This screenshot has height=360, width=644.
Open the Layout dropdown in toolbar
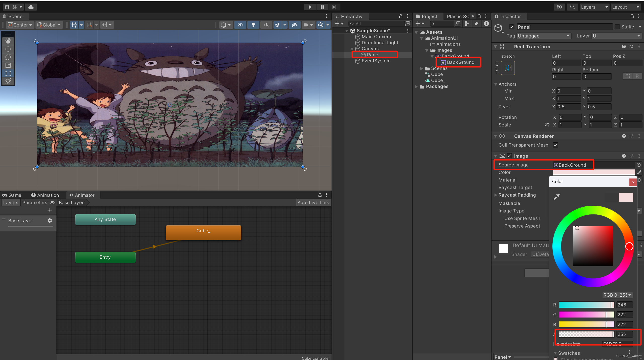[626, 7]
